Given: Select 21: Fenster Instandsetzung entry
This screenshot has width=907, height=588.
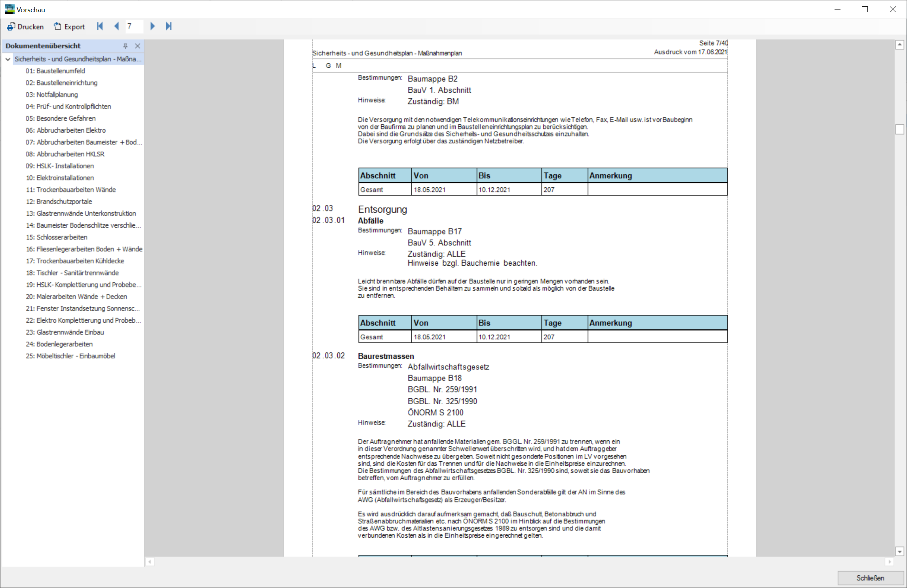Looking at the screenshot, I should (83, 308).
